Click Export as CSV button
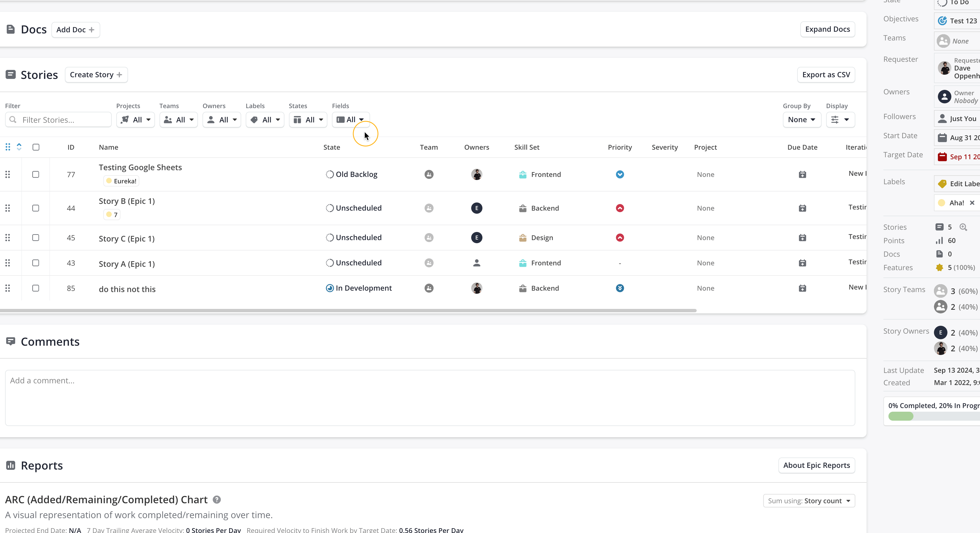The width and height of the screenshot is (980, 533). [826, 75]
